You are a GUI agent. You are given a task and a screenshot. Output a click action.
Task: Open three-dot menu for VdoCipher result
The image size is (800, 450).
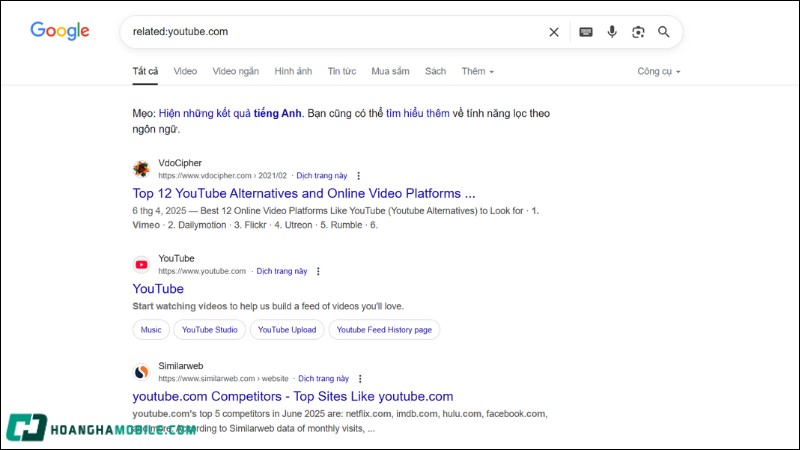pyautogui.click(x=359, y=176)
